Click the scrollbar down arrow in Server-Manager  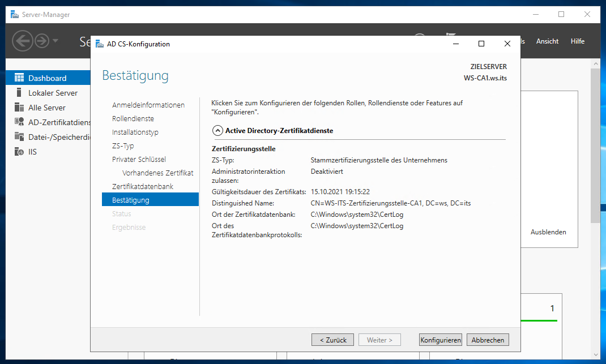(x=595, y=355)
